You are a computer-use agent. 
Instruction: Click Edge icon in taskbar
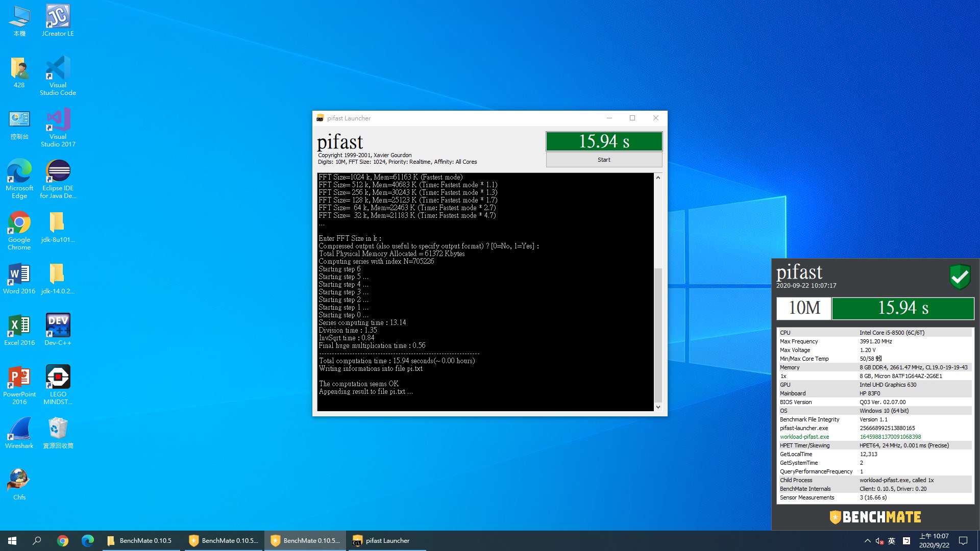pos(88,541)
